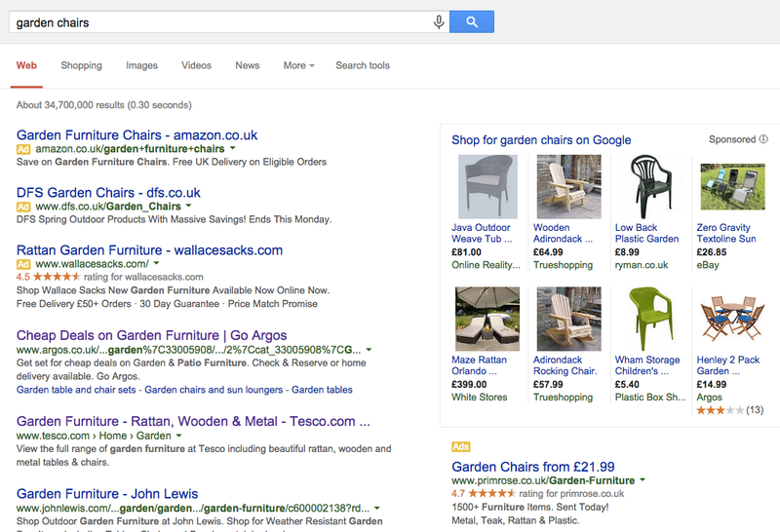
Task: Open Search tools
Action: (x=362, y=65)
